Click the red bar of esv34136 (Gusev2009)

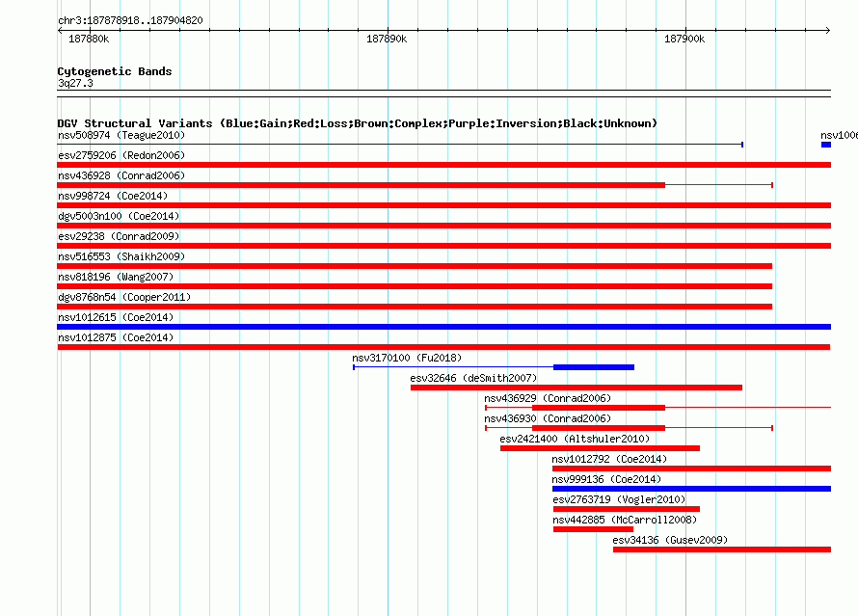point(722,549)
